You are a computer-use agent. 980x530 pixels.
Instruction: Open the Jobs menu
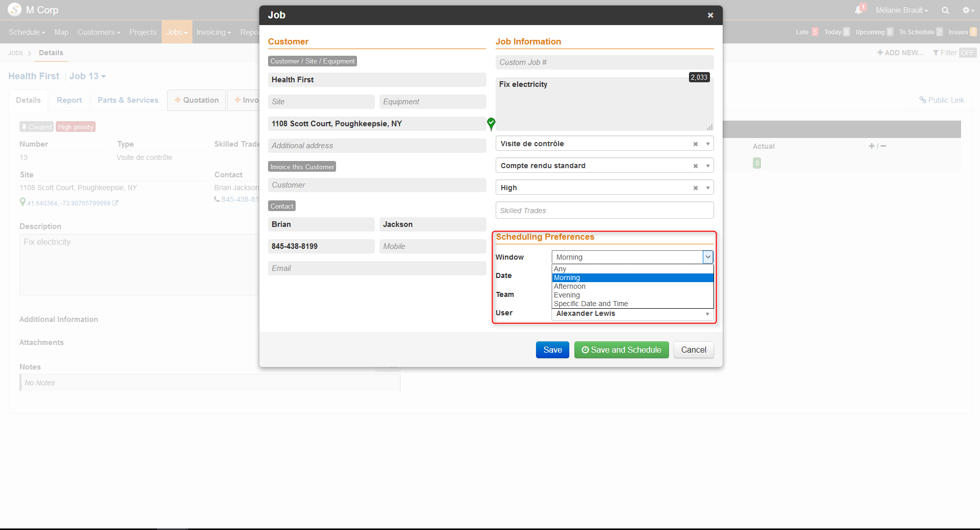177,32
